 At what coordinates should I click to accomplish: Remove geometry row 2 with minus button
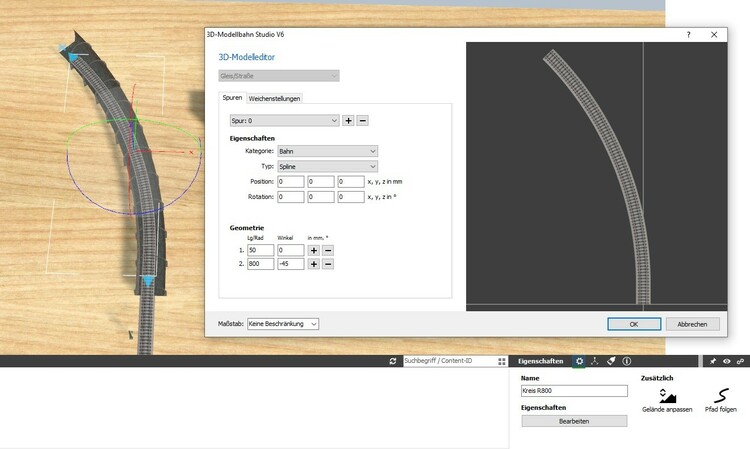(327, 264)
